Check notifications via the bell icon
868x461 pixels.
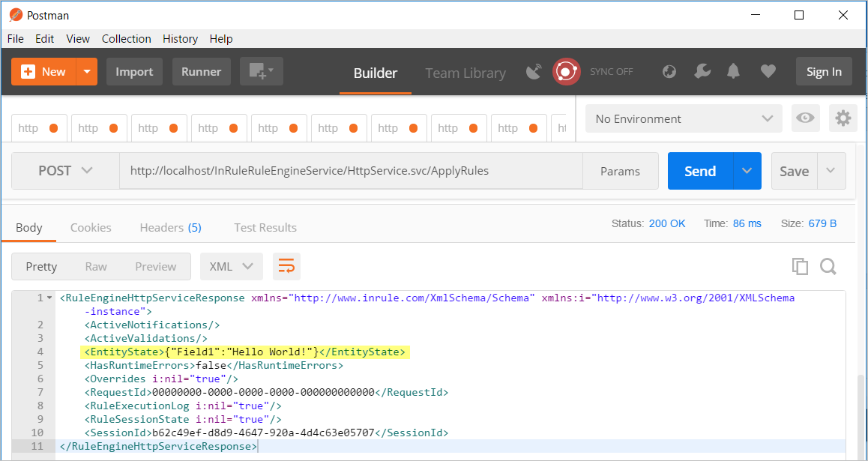tap(733, 70)
